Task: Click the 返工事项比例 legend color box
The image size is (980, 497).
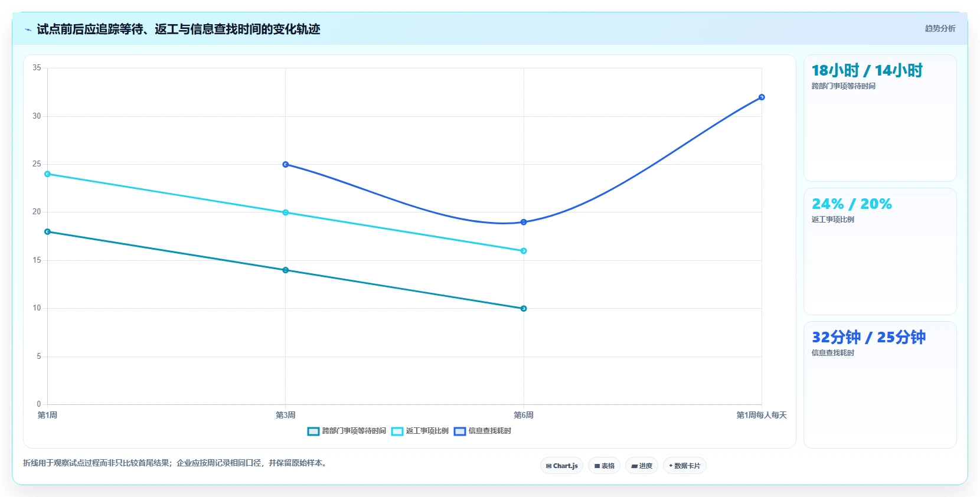Action: pos(397,431)
